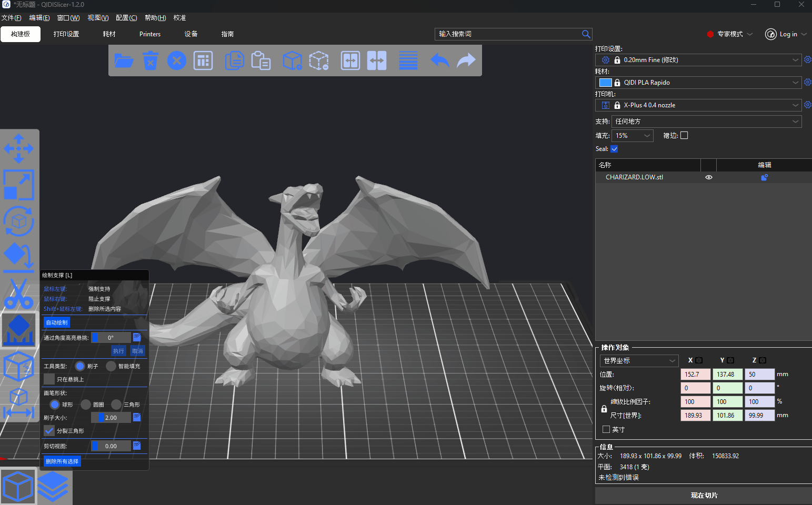Remove an instance with cube-minus icon
Screen dimensions: 812x505
(x=319, y=60)
